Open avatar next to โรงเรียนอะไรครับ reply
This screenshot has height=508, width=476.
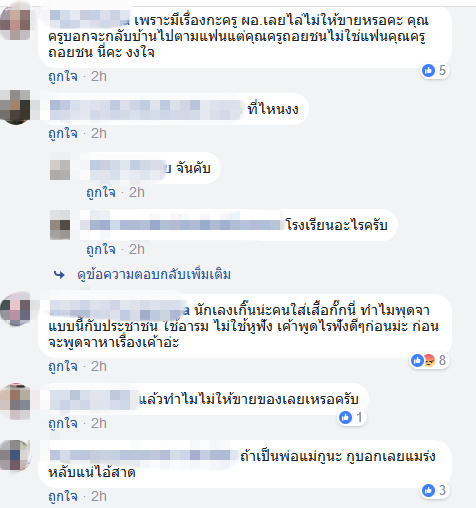(x=60, y=225)
